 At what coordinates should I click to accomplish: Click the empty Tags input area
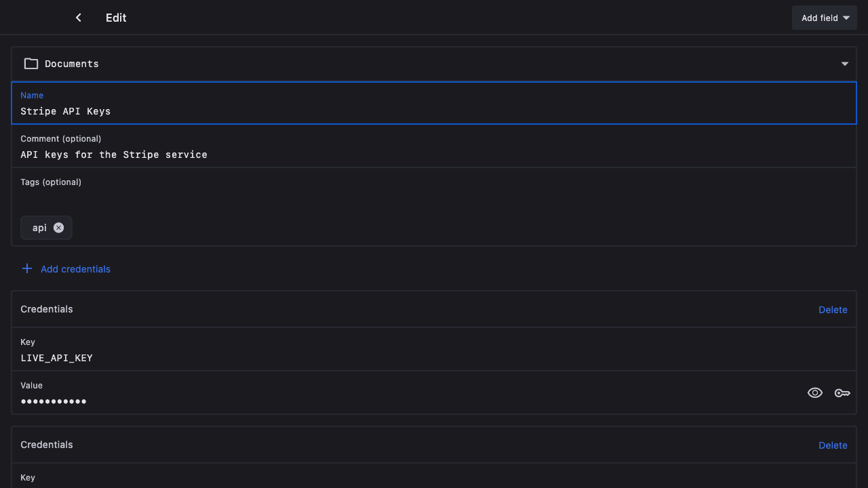tap(434, 200)
